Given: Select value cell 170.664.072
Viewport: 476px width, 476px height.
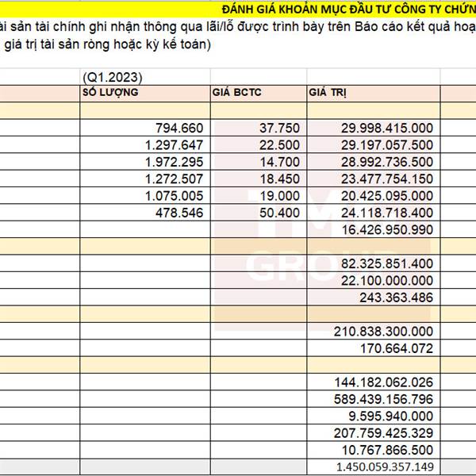Looking at the screenshot, I should 374,348.
